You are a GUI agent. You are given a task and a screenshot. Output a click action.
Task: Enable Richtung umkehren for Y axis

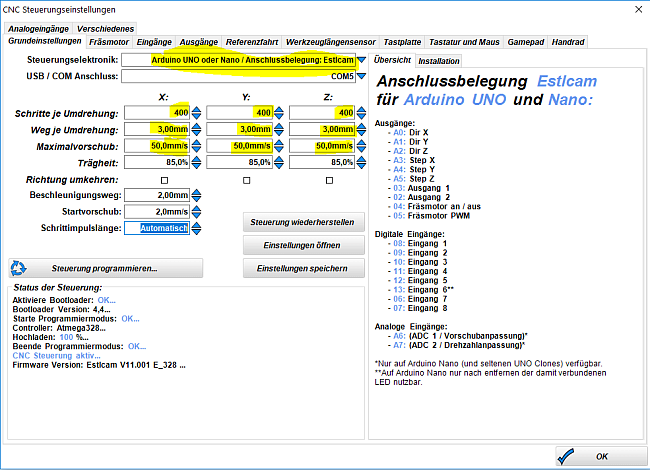(x=246, y=180)
